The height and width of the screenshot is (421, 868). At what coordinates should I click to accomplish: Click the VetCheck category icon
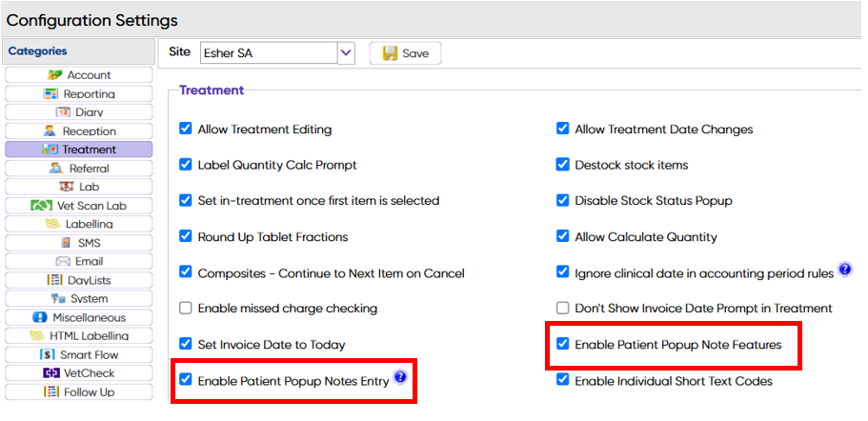(51, 373)
